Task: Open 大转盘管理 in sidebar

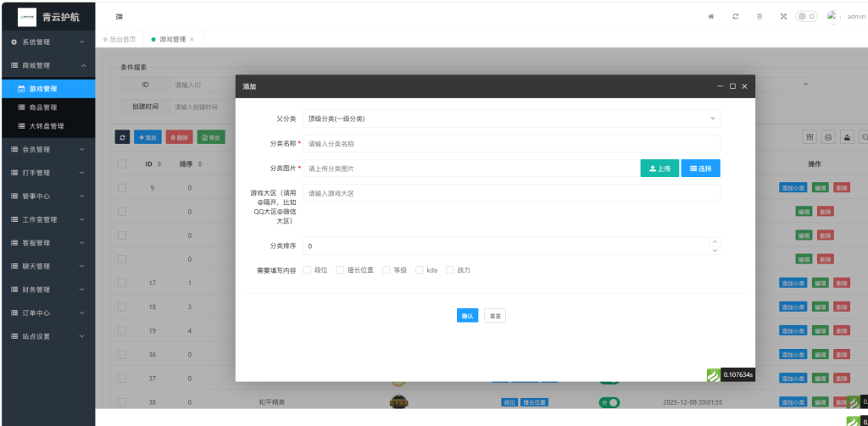Action: click(47, 126)
